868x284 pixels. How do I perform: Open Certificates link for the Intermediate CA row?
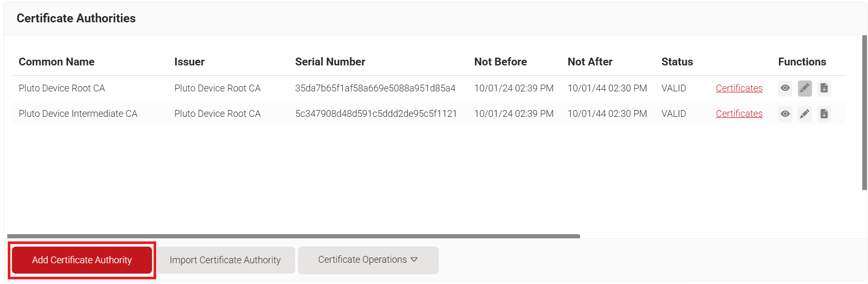(x=739, y=114)
